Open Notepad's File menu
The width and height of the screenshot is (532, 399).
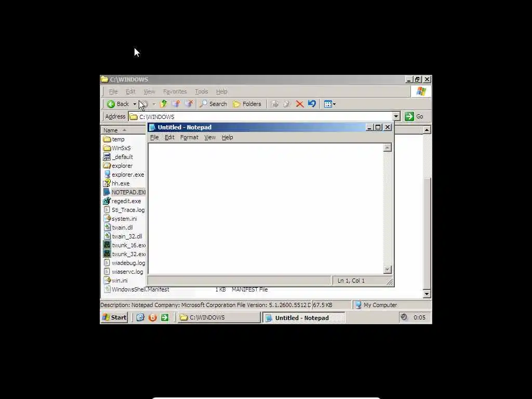154,137
